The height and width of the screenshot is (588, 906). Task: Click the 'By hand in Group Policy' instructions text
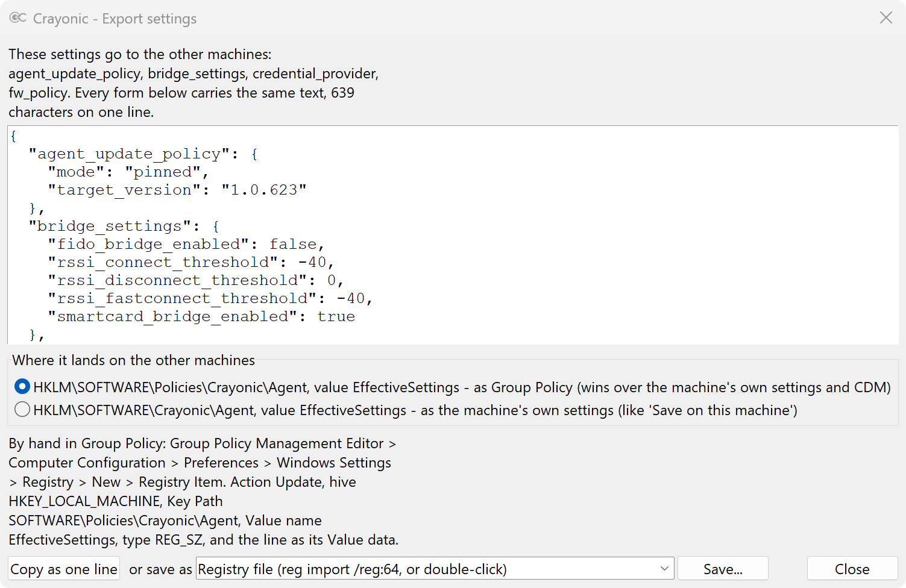point(204,492)
